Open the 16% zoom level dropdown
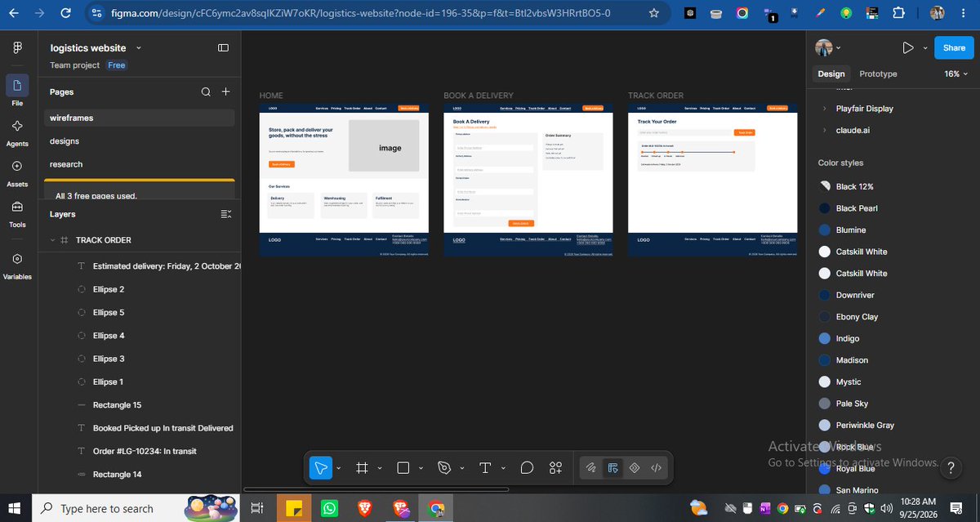The image size is (980, 522). 957,74
